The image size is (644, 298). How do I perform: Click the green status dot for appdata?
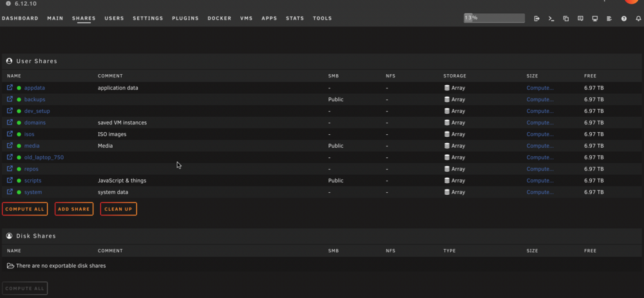tap(19, 88)
